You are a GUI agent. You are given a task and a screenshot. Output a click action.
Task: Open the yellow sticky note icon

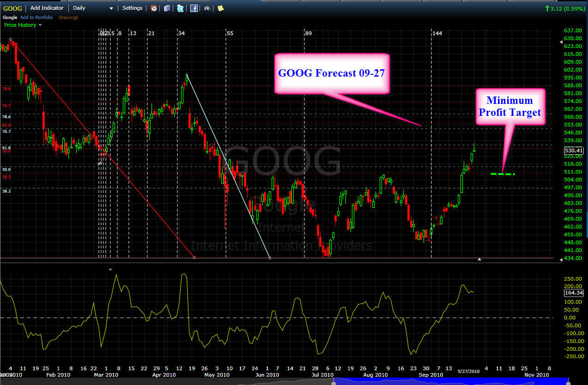pos(221,8)
